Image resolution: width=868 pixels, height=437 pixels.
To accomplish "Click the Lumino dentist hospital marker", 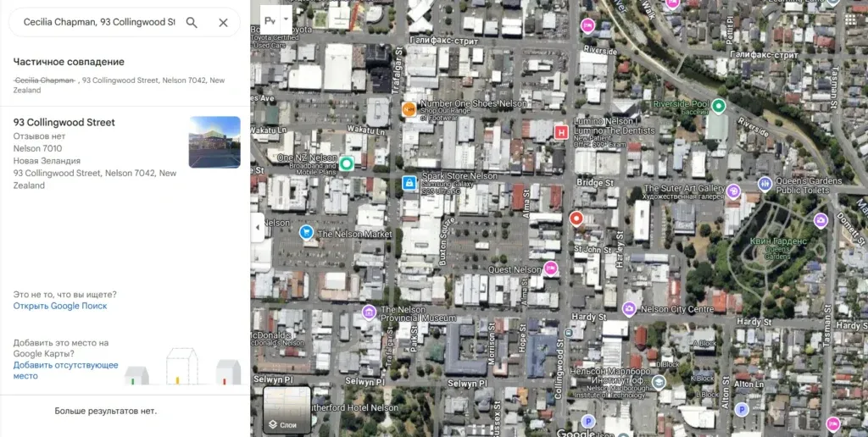I will click(x=561, y=132).
